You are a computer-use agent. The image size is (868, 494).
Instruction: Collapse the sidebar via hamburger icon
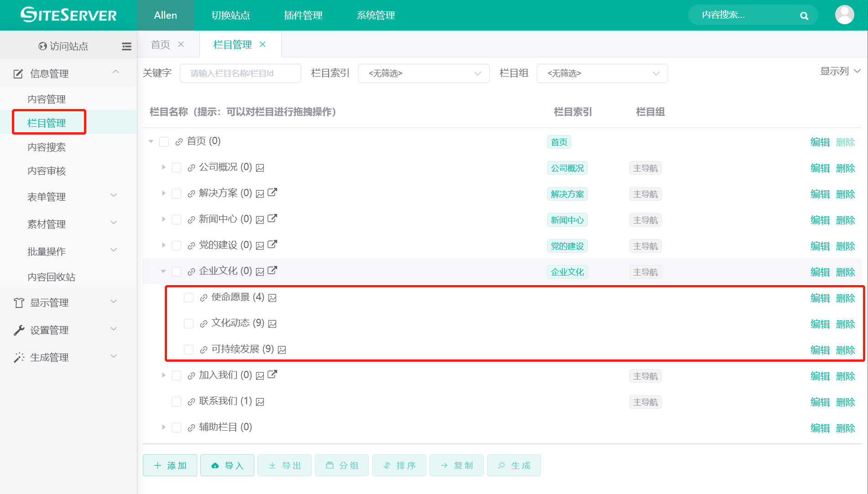point(126,46)
